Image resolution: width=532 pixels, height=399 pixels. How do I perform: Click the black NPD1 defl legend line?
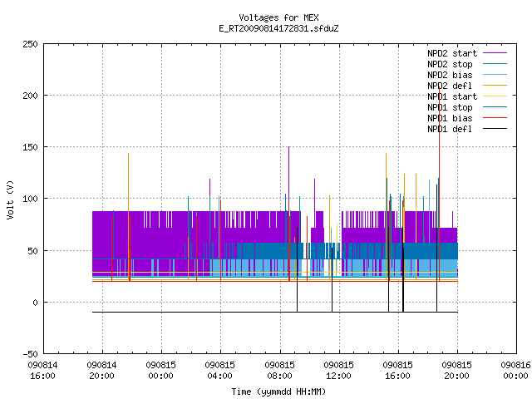[495, 129]
